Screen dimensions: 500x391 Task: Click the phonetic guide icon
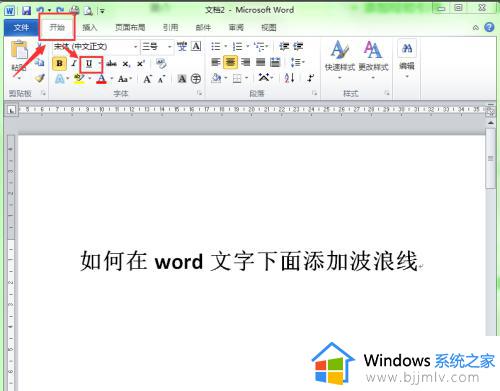(182, 46)
